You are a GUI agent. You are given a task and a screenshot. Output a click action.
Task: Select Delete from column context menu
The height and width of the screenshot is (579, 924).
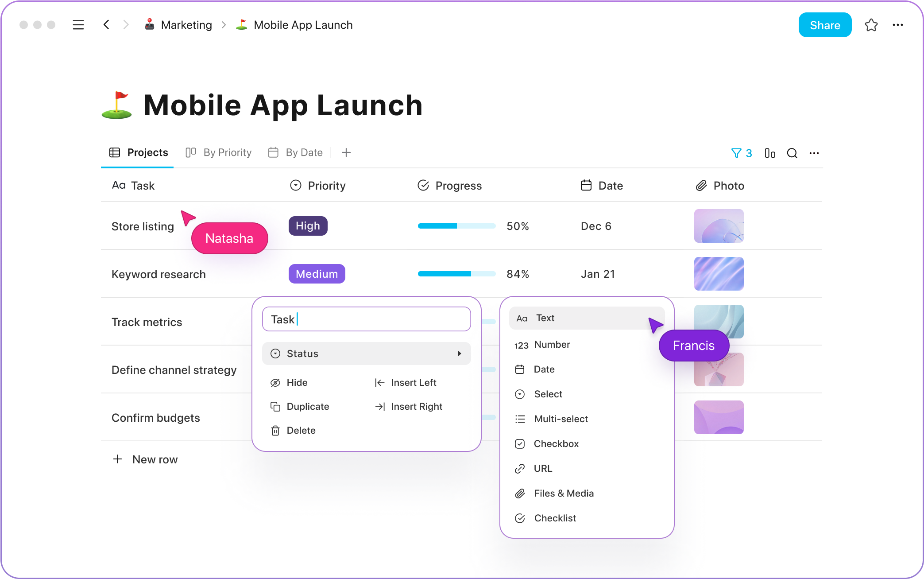(x=302, y=430)
